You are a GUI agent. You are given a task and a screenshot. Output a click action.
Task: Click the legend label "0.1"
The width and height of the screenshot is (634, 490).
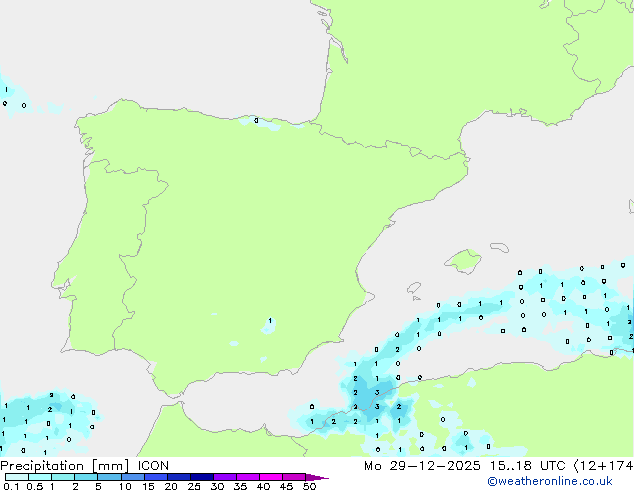(x=11, y=486)
